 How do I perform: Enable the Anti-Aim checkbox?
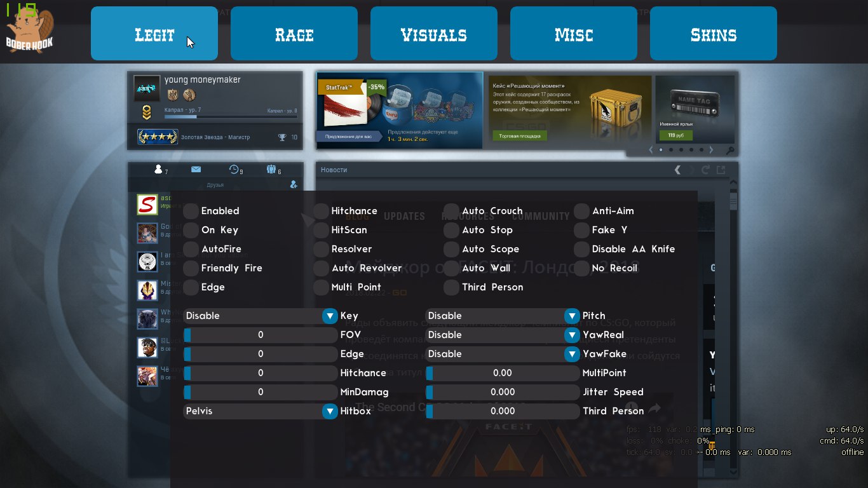tap(581, 211)
